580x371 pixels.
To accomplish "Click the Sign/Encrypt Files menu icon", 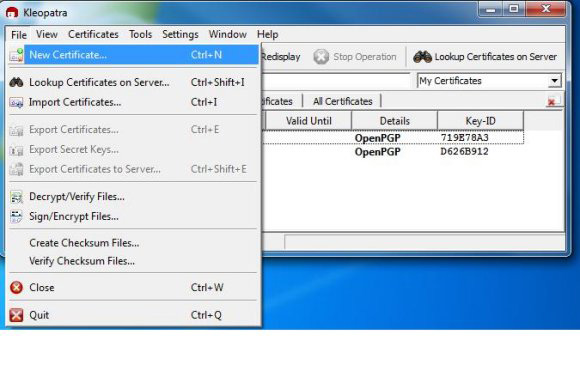I will (16, 217).
